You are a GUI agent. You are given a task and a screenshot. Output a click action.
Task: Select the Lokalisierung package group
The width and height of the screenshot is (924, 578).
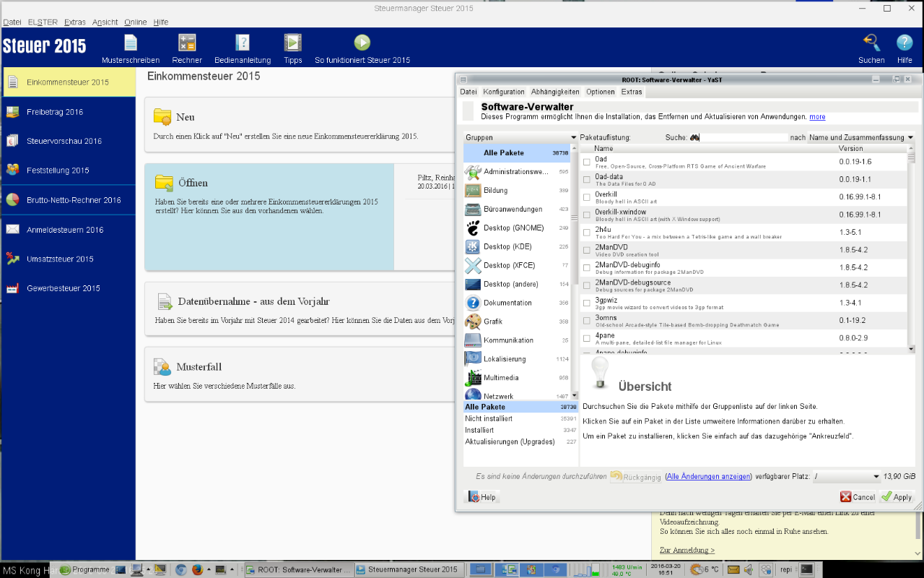pyautogui.click(x=517, y=360)
